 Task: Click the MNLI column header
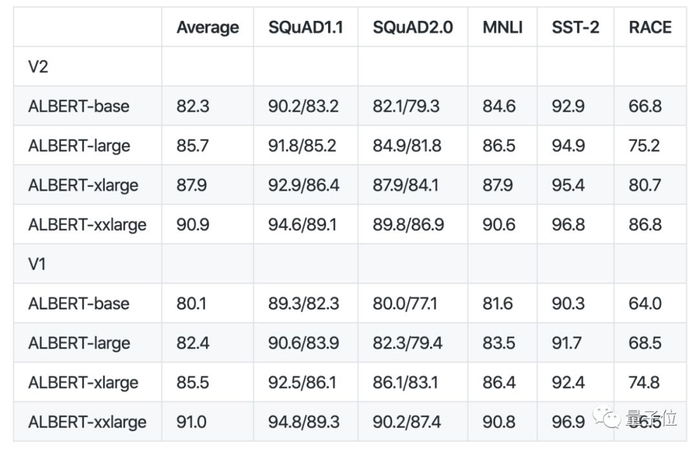504,27
